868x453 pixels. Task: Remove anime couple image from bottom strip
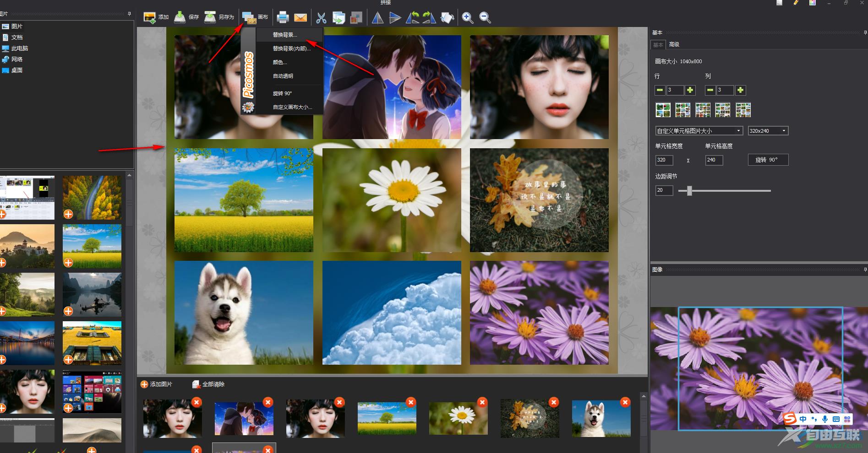coord(268,402)
